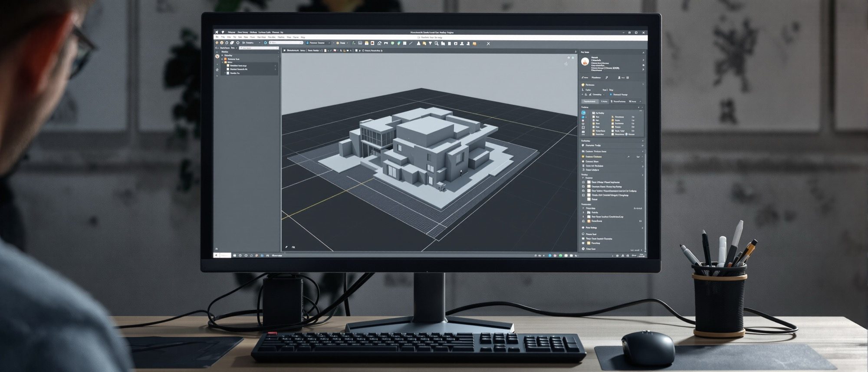Click the round orange icon in the left sidebar strip
Image resolution: width=868 pixels, height=372 pixels.
217,56
